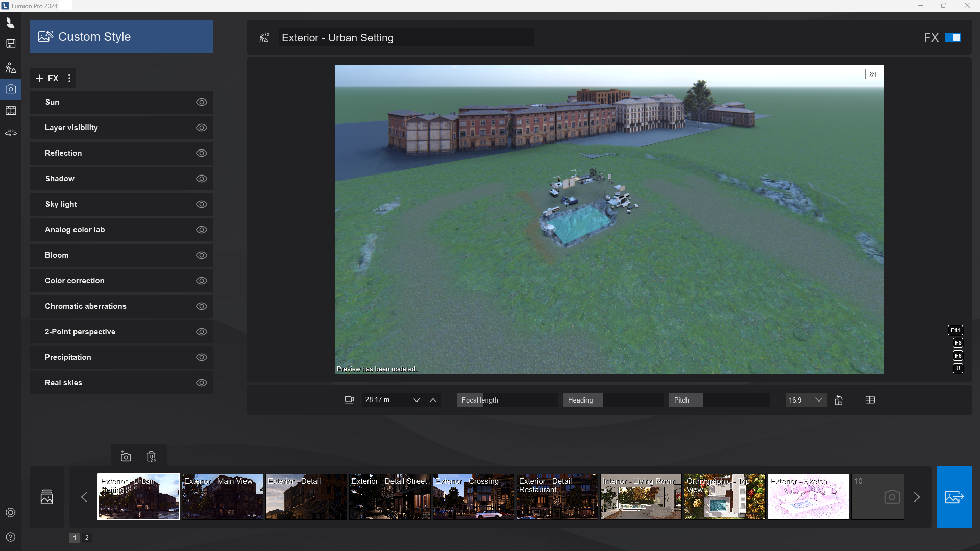Hide the Real skies effect
Image resolution: width=980 pixels, height=551 pixels.
202,383
